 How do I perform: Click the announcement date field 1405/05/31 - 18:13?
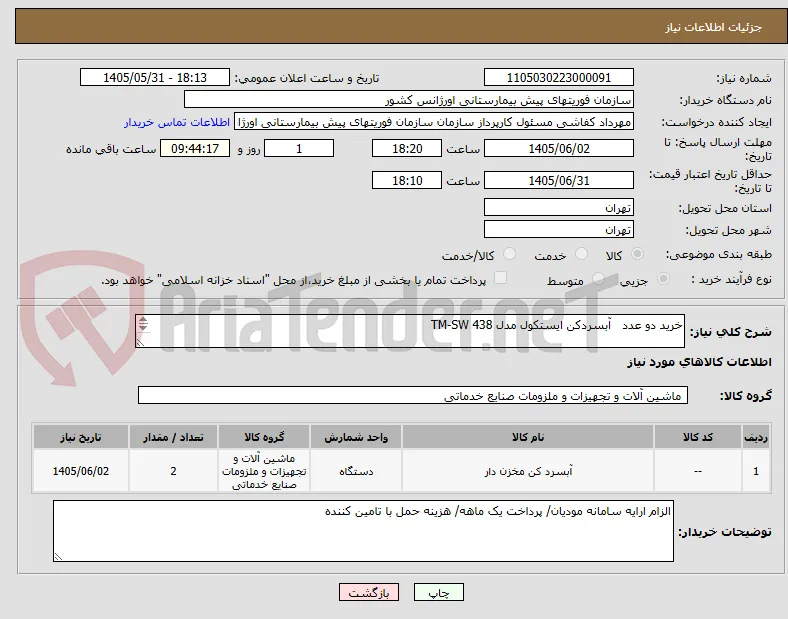click(155, 77)
